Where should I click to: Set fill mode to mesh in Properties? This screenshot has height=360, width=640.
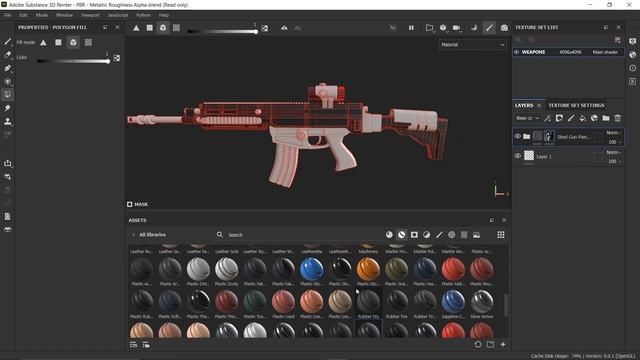coord(73,42)
